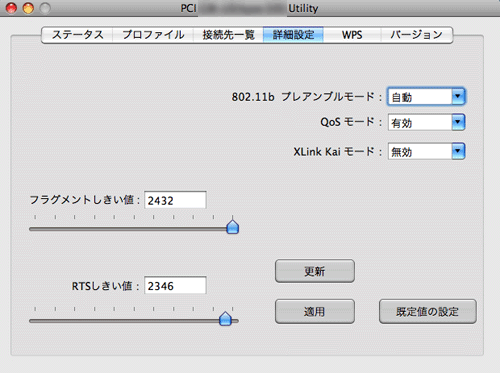Expand the QoS モード dropdown
The height and width of the screenshot is (373, 500).
[426, 122]
